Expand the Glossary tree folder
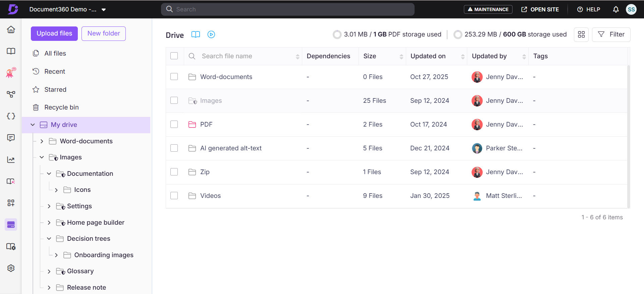Screen dimensions: 644x294 click(x=49, y=271)
